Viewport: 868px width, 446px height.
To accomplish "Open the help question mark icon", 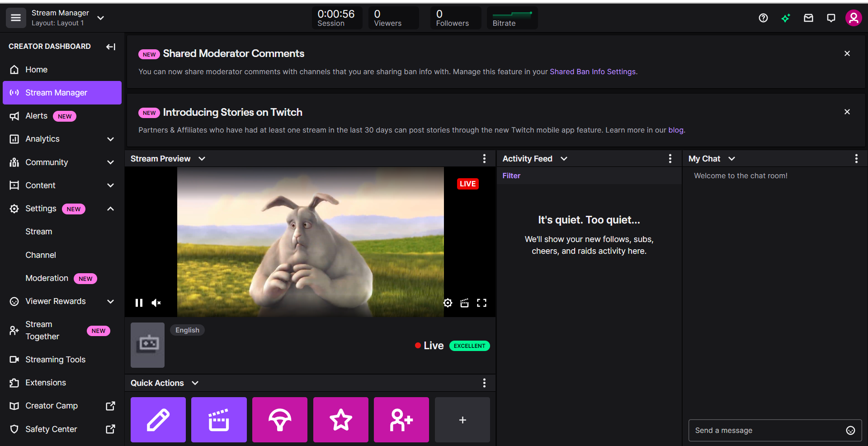I will pyautogui.click(x=763, y=18).
